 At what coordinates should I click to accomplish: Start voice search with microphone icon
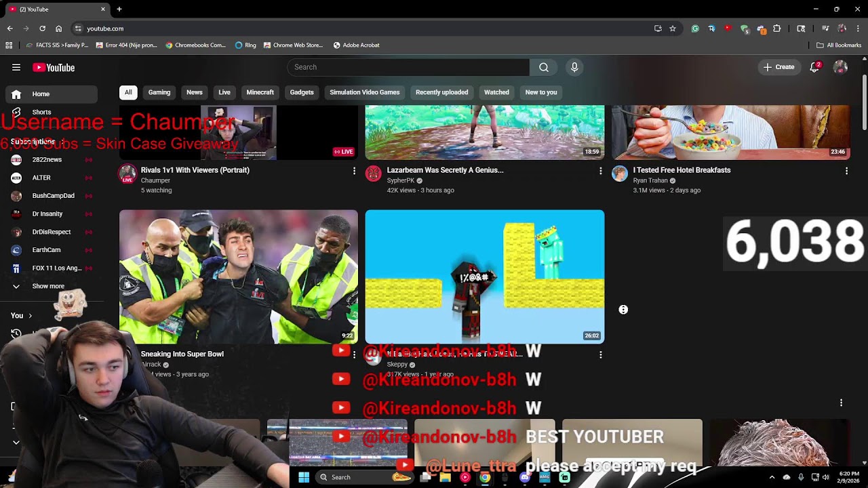coord(574,67)
